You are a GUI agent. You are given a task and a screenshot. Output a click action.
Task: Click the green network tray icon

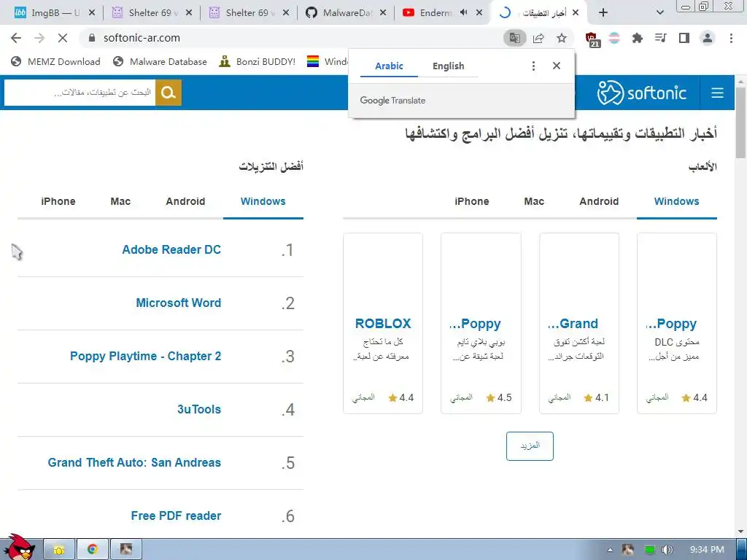pos(649,550)
